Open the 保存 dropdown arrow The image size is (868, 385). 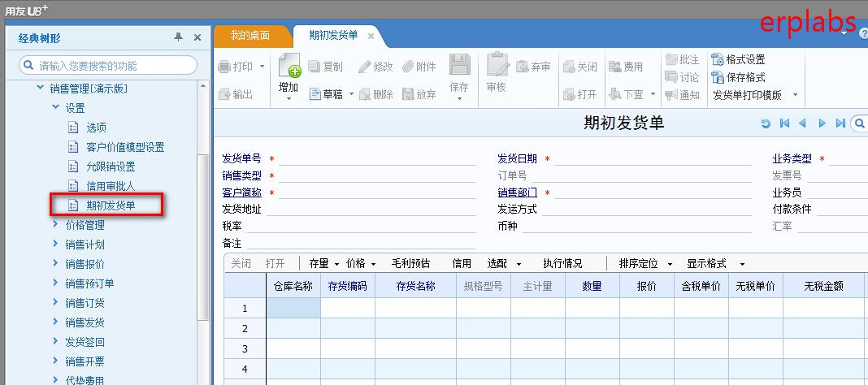[x=459, y=99]
